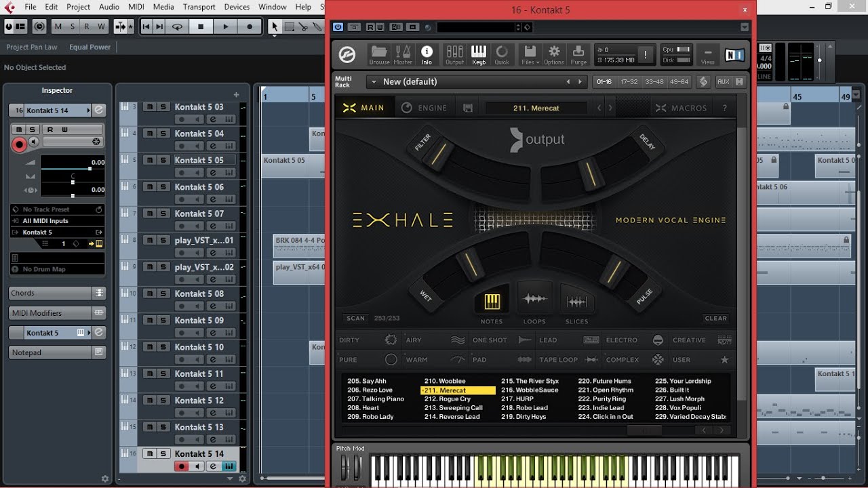Screen dimensions: 868x488
Task: Open the Kontakt View dropdown
Action: [707, 54]
